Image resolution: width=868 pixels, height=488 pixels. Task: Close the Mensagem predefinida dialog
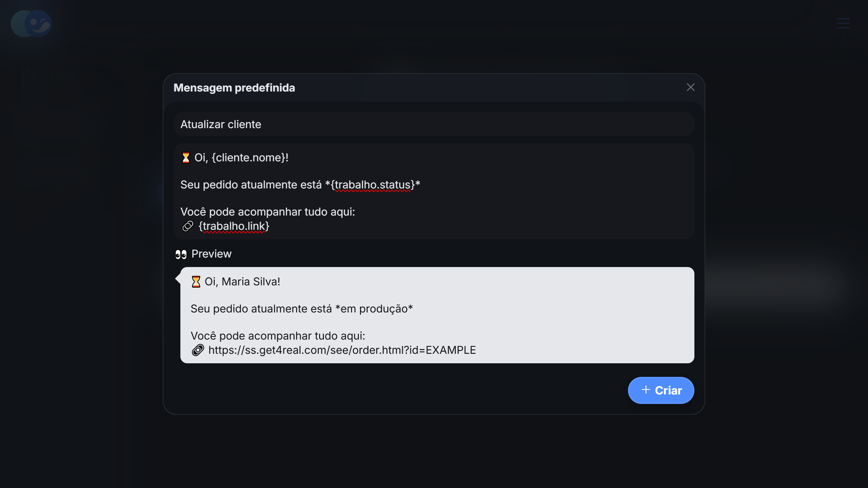[x=690, y=87]
